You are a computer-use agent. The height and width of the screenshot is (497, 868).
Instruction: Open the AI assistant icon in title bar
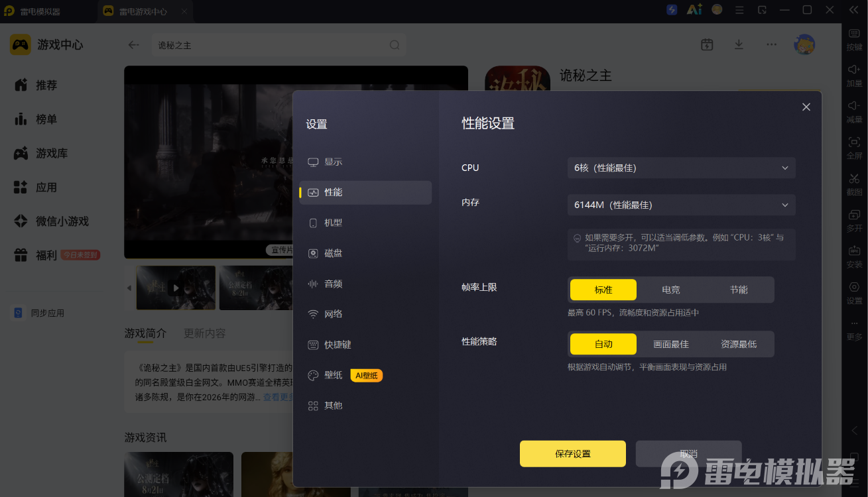click(x=694, y=10)
